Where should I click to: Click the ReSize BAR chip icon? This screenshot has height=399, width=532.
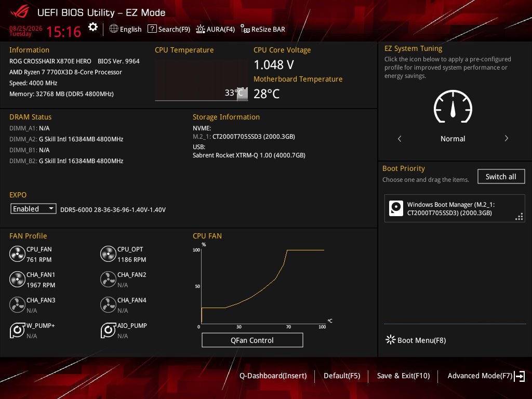coord(245,29)
